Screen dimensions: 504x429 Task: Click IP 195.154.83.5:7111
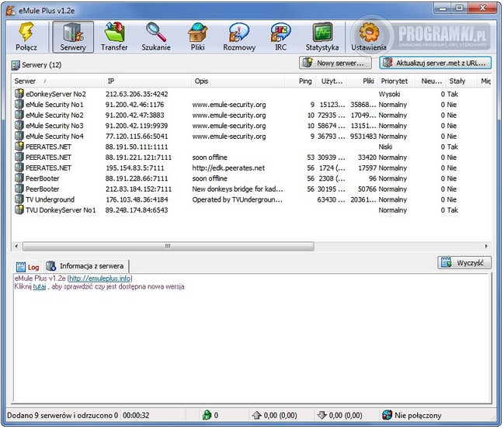pos(135,168)
